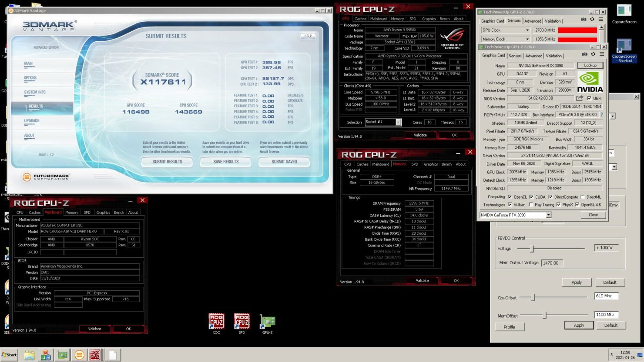
Task: Show hidden system tray icons
Action: pos(611,355)
